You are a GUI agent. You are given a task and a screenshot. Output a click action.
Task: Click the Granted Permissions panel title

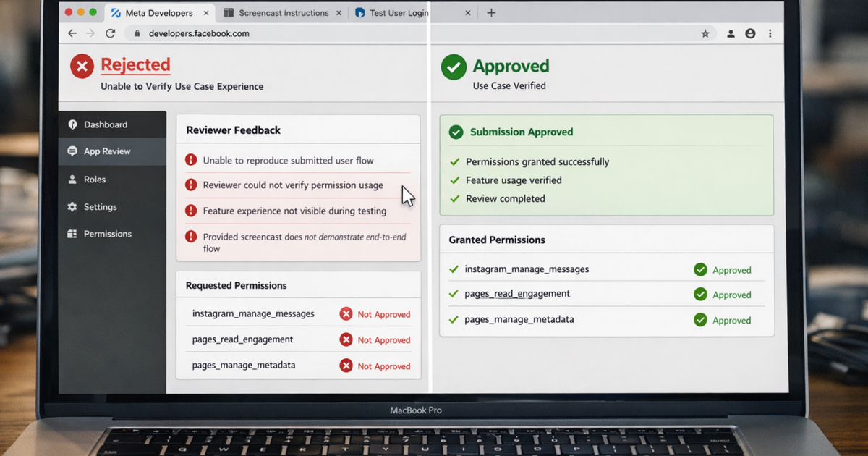(x=497, y=240)
